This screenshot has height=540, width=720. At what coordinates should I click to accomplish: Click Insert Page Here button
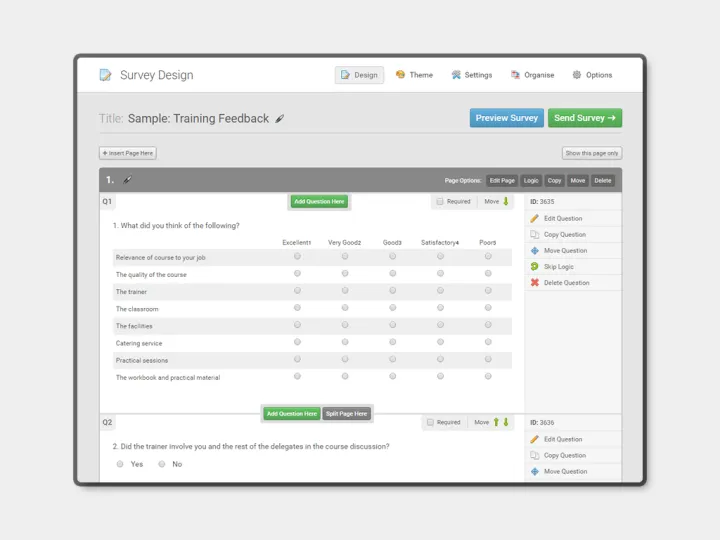tap(128, 153)
